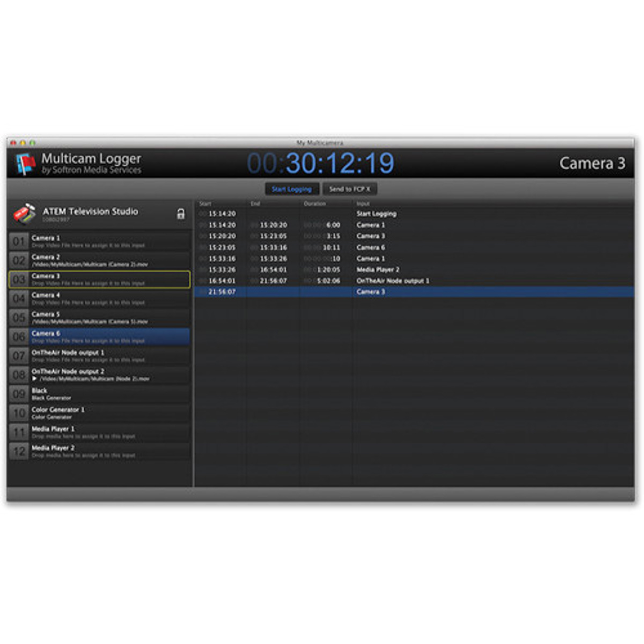Select the Camera 6 entry in the log
Screen dimensions: 644x644
tap(370, 247)
